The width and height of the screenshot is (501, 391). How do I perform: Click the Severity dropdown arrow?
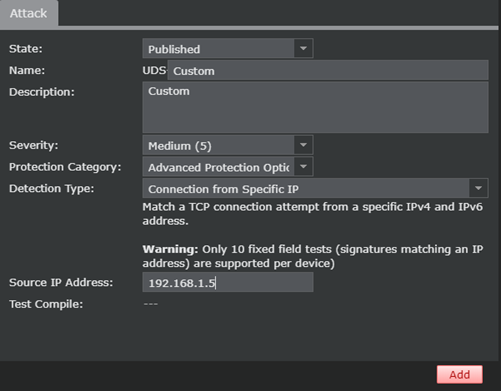[303, 145]
